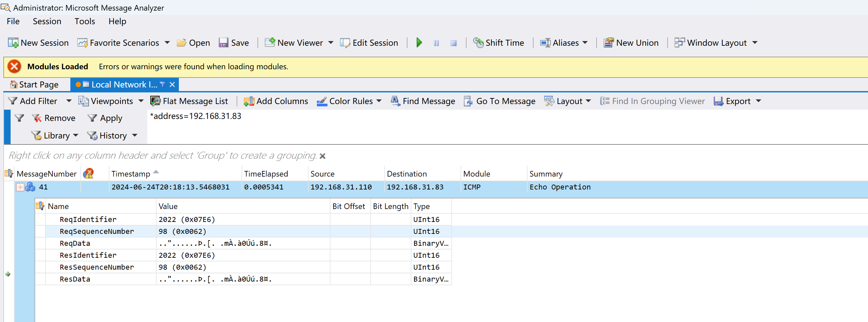Click the Find Message binoculars icon
The width and height of the screenshot is (868, 322).
pos(395,101)
